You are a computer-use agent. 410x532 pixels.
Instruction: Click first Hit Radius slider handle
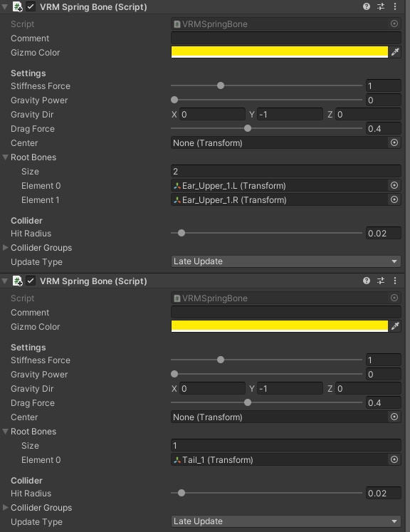coord(182,233)
